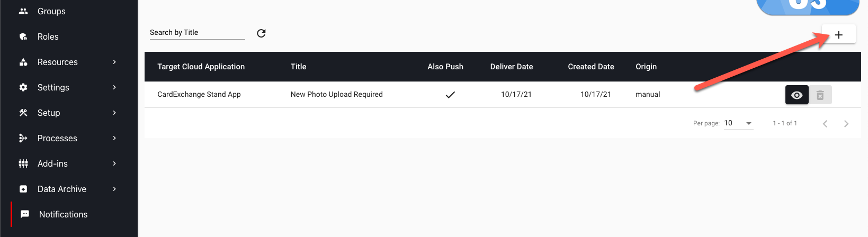Toggle the Also Push checkmark in row

point(450,95)
